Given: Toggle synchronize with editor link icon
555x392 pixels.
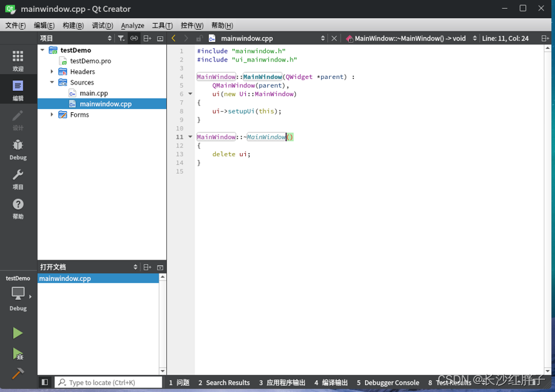Looking at the screenshot, I should 134,38.
